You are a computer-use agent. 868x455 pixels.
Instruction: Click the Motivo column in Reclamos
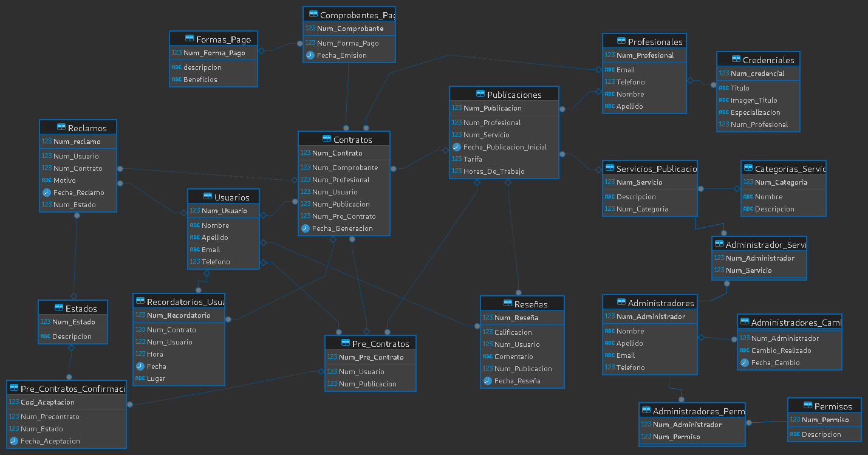coord(64,180)
